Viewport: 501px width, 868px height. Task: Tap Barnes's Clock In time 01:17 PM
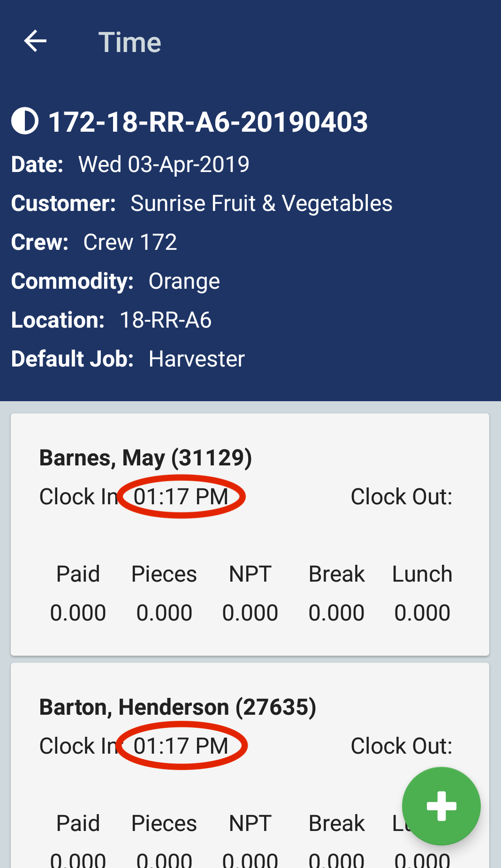[x=181, y=497]
